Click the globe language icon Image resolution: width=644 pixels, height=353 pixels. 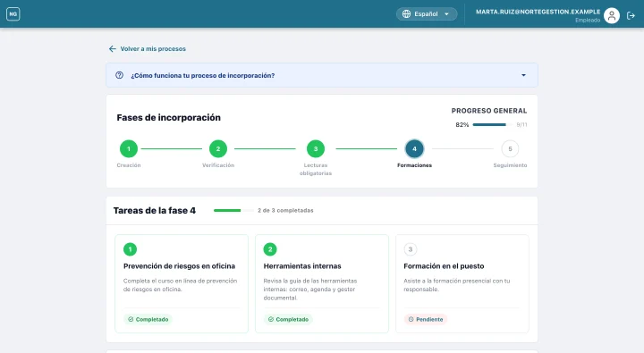pos(406,14)
